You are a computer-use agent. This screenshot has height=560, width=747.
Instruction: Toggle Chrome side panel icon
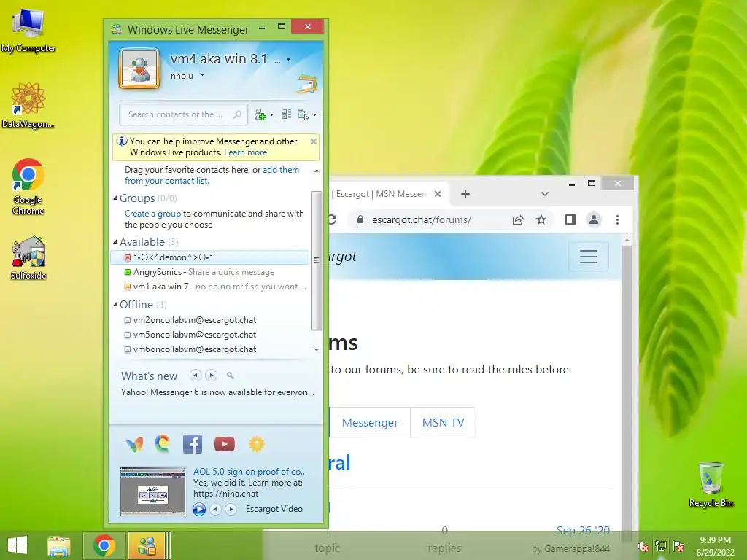(570, 219)
